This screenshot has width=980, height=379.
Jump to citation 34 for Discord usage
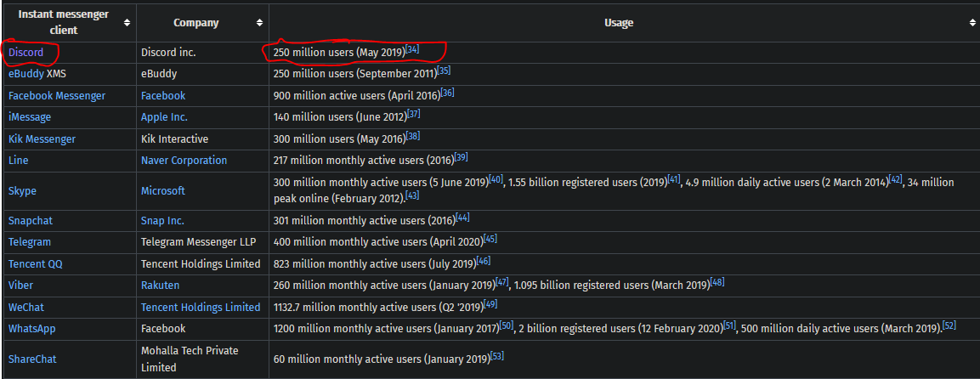[x=412, y=49]
